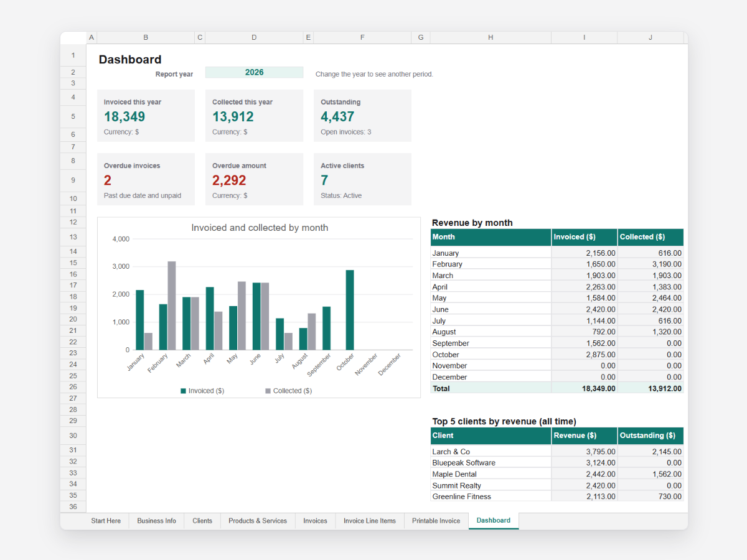Click the Revenue ($) header cell
Screen dimensions: 747x560
tap(585, 436)
